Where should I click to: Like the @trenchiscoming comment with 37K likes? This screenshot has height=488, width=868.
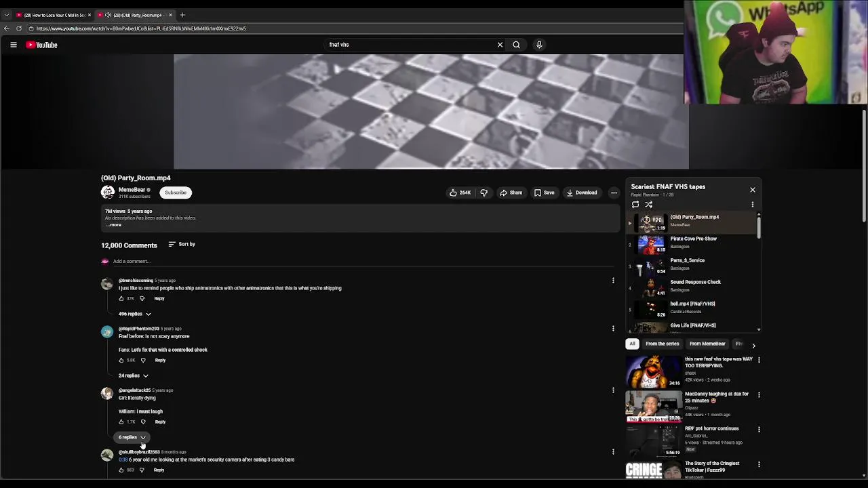pyautogui.click(x=121, y=298)
